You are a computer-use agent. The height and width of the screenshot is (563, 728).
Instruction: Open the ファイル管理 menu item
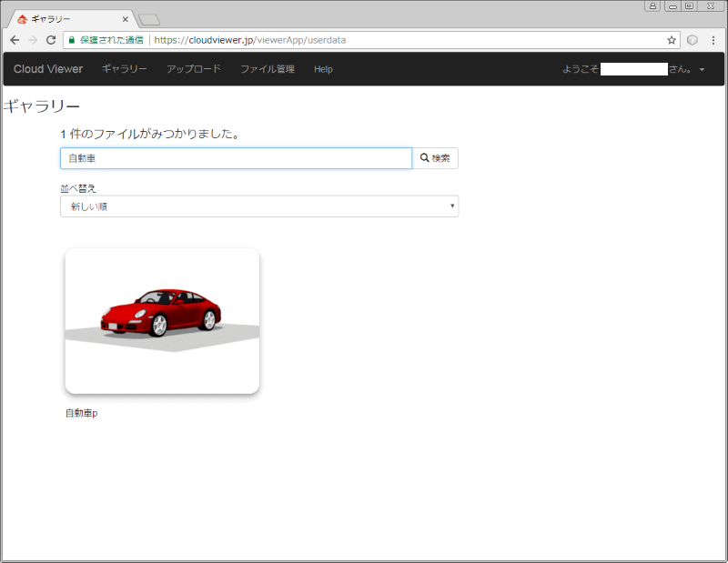coord(268,69)
